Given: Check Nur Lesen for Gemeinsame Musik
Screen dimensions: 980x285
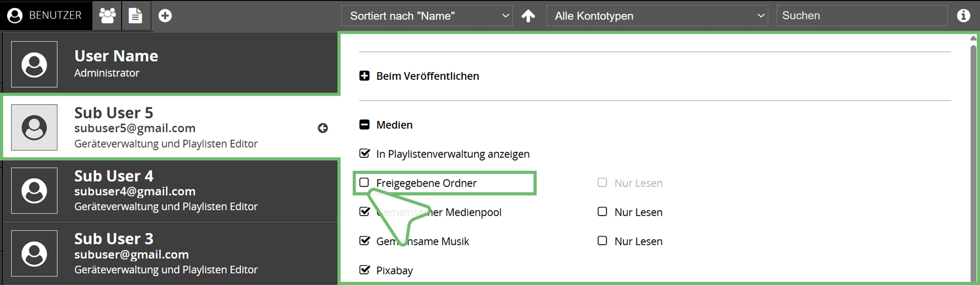Looking at the screenshot, I should [x=602, y=241].
